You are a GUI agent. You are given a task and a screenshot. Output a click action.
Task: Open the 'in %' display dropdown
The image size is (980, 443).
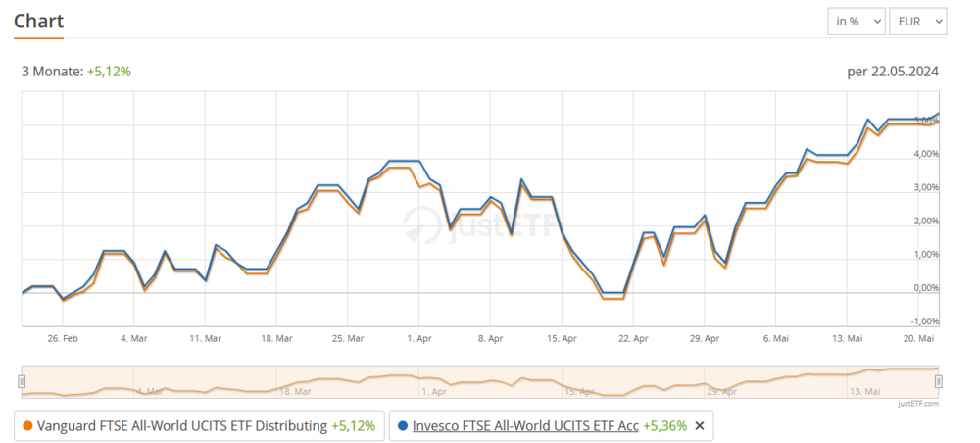pyautogui.click(x=856, y=21)
